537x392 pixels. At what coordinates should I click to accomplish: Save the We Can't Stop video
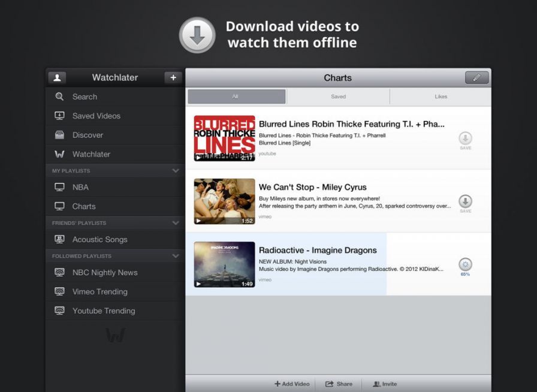[465, 202]
